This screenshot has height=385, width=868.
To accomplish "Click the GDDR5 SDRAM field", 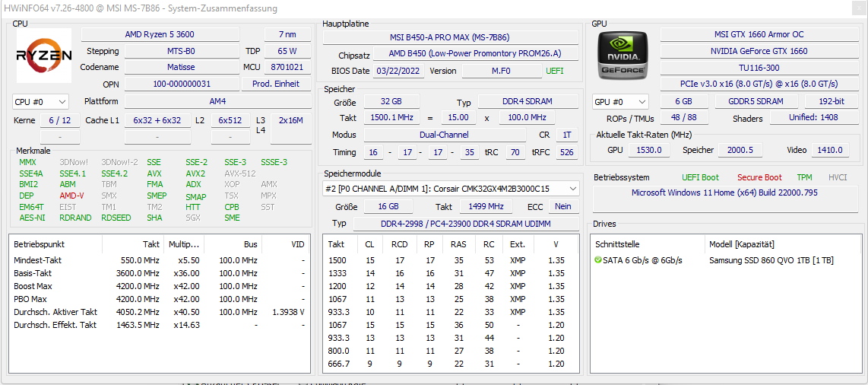I will click(757, 101).
